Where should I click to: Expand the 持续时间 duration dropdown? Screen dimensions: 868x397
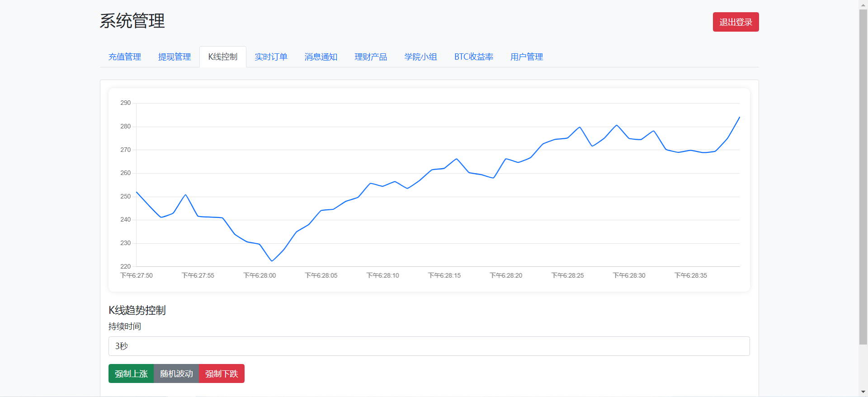click(x=429, y=346)
